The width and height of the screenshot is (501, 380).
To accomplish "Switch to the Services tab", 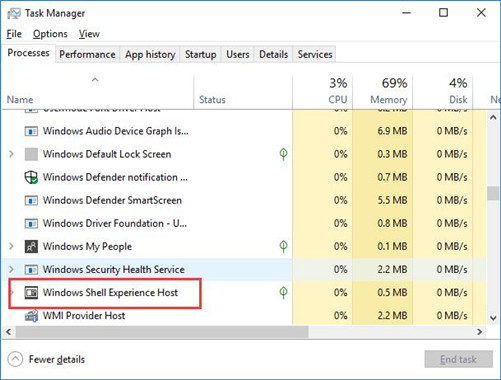I will [x=315, y=54].
